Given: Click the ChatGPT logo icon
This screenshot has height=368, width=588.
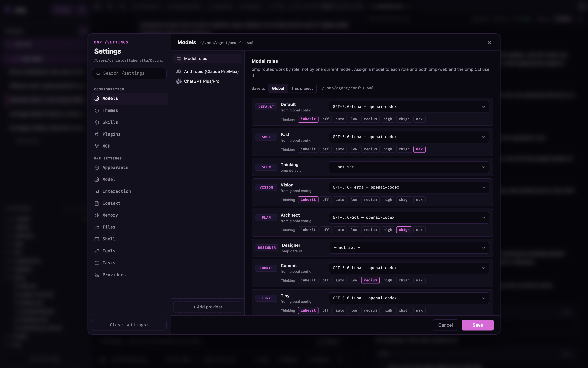Looking at the screenshot, I should tap(179, 81).
